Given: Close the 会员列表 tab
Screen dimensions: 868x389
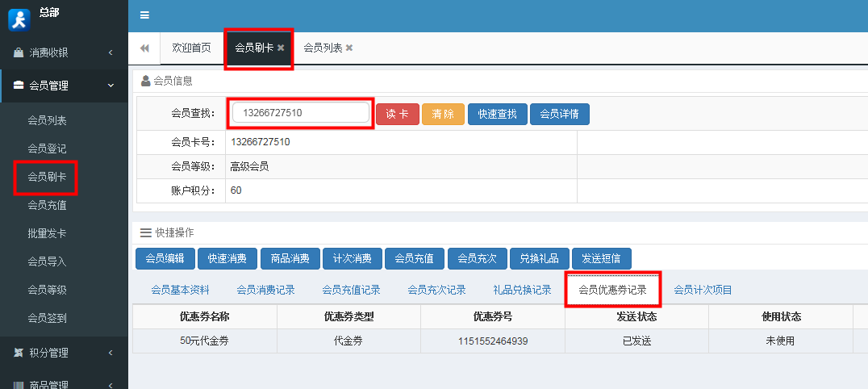Looking at the screenshot, I should click(349, 48).
